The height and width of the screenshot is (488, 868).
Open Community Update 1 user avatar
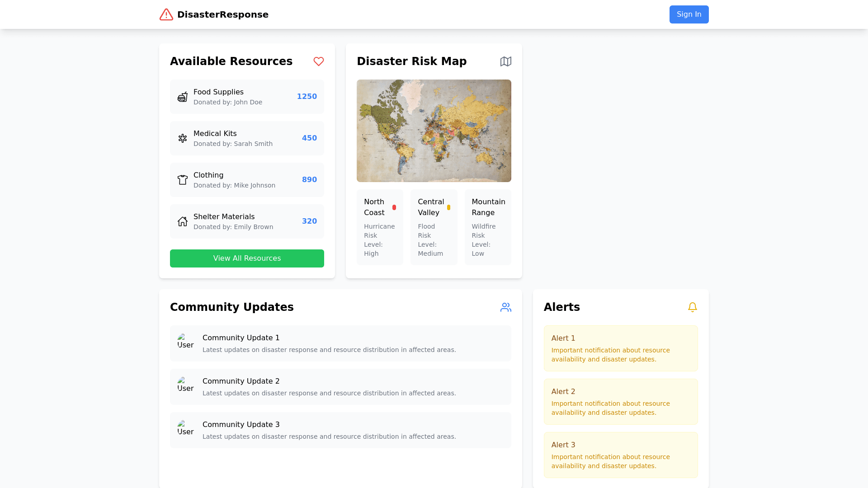point(185,342)
